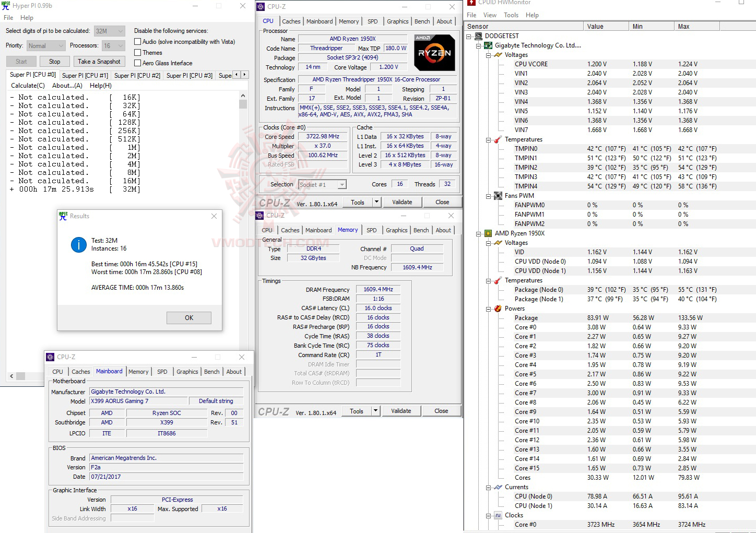The image size is (756, 533).
Task: Open the Tools menu in HWMonitor
Action: coord(511,15)
